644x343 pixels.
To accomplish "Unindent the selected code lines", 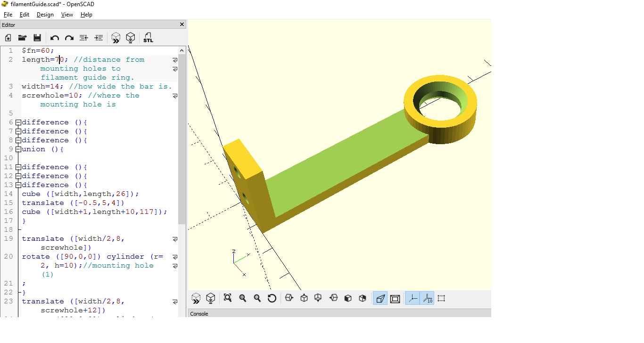I will coord(84,38).
